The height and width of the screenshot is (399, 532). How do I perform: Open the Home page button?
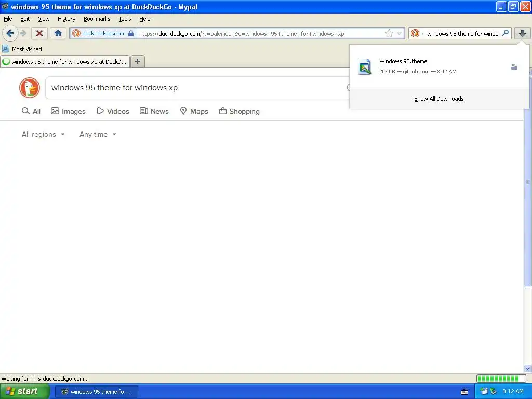coord(58,33)
